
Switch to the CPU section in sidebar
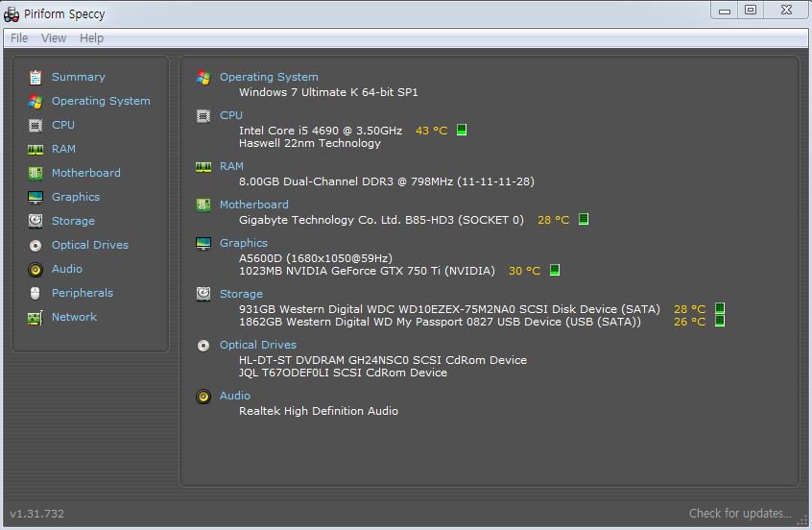(x=63, y=125)
